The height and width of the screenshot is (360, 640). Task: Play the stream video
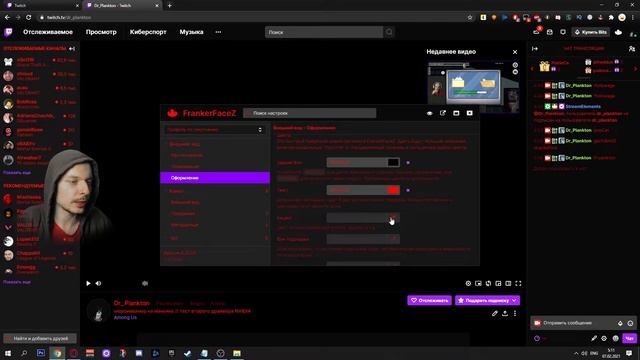pyautogui.click(x=88, y=283)
